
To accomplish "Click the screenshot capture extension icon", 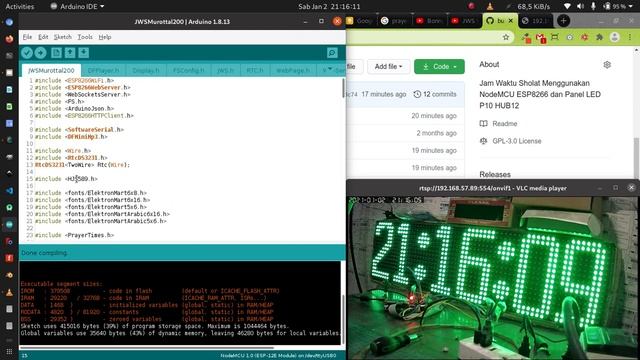I will pyautogui.click(x=555, y=37).
